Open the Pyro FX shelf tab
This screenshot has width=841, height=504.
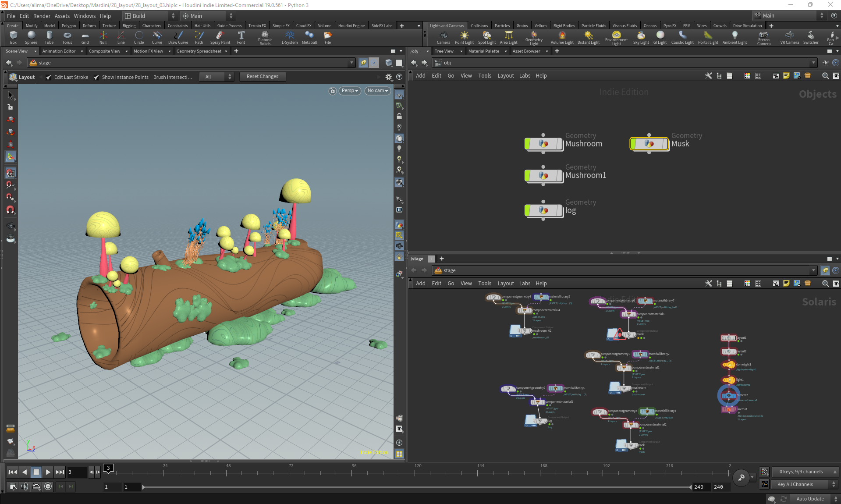670,26
